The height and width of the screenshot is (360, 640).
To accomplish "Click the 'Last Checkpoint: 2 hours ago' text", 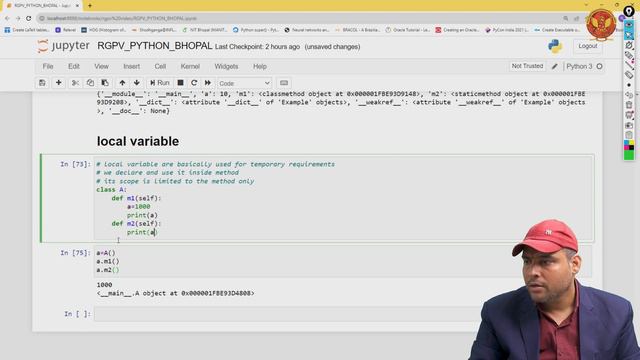I will coord(258,47).
